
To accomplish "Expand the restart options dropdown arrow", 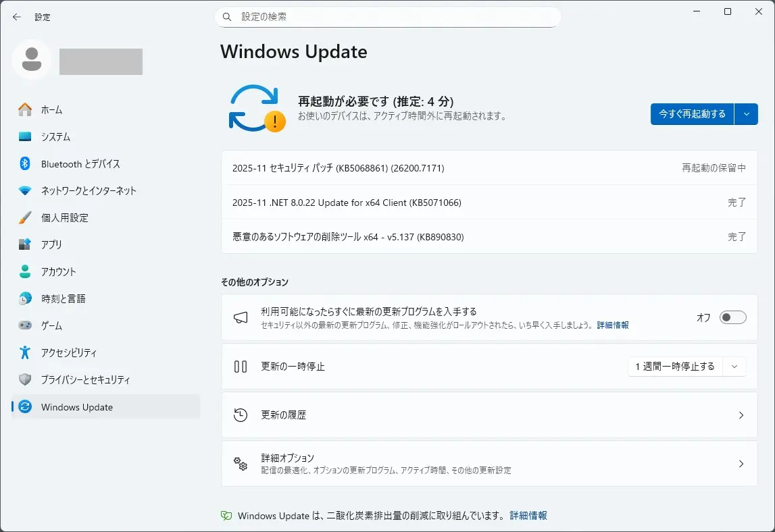I will pyautogui.click(x=746, y=114).
